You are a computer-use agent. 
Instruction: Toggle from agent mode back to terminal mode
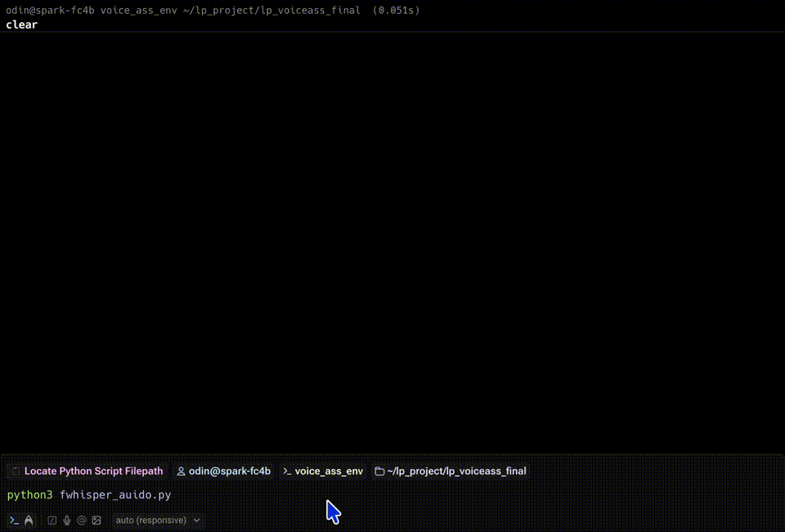(x=13, y=520)
